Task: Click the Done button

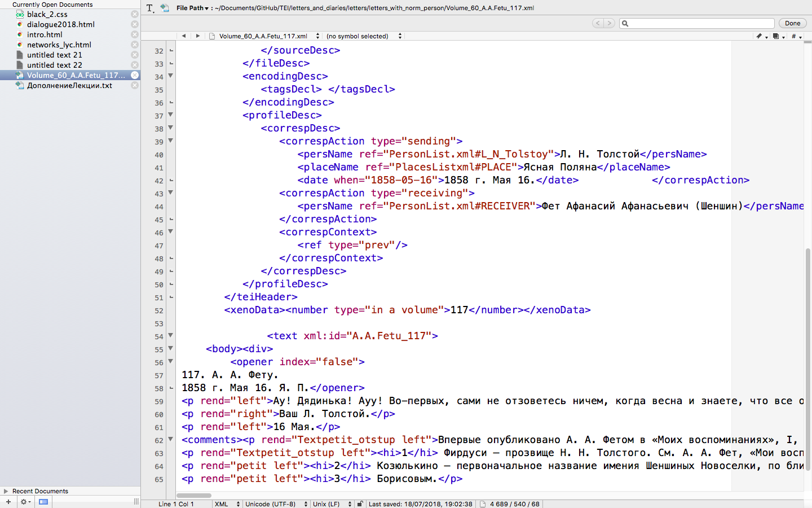Action: 792,23
